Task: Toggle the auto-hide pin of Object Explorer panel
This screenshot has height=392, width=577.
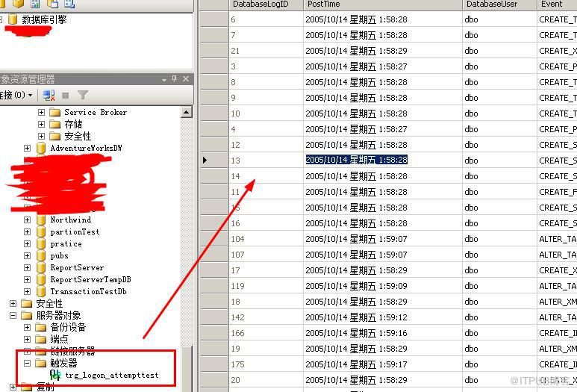Action: (x=175, y=78)
